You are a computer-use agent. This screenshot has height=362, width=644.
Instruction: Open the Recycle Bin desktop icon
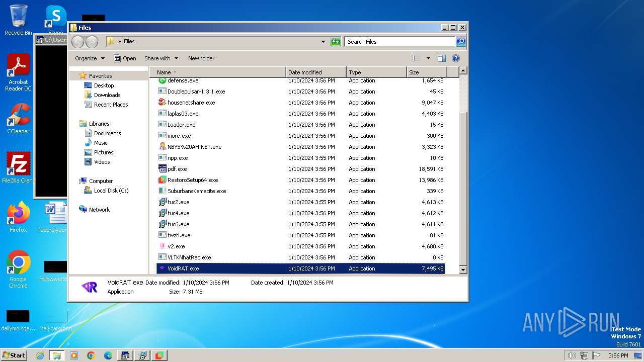(x=18, y=20)
